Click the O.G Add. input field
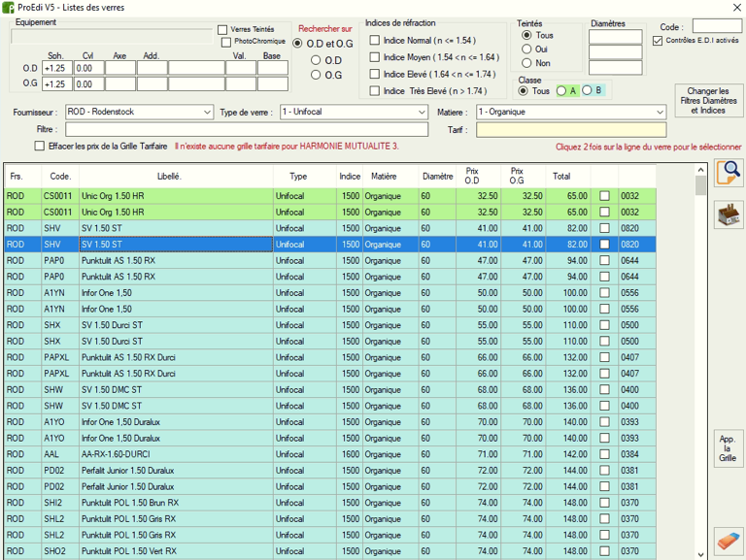Screen dimensions: 746x560 pos(153,84)
